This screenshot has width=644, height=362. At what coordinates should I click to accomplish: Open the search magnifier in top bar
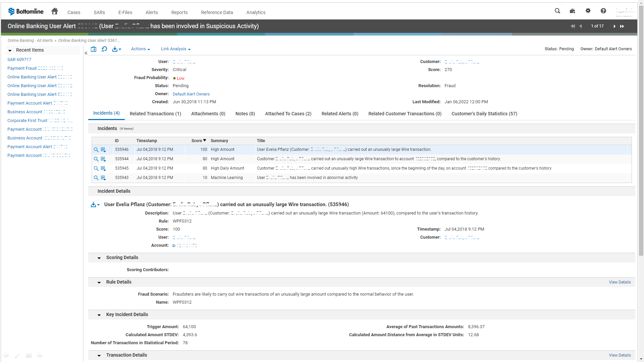[x=557, y=11]
